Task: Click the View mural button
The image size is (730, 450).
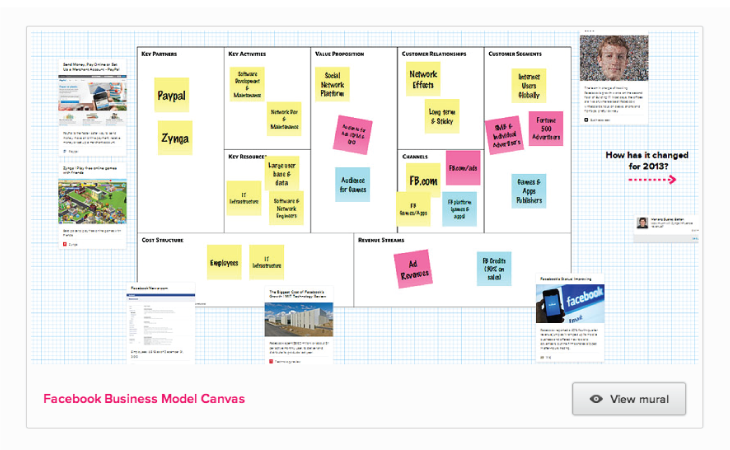Action: (x=629, y=399)
